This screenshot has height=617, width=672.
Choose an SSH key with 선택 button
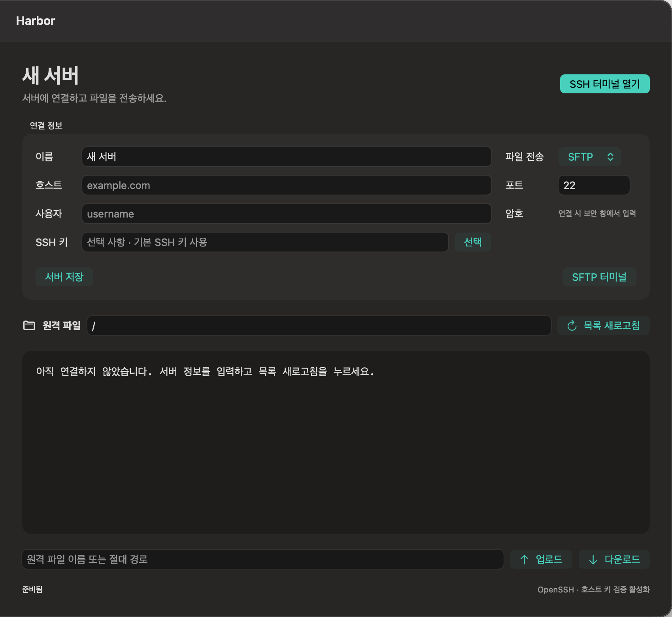473,242
